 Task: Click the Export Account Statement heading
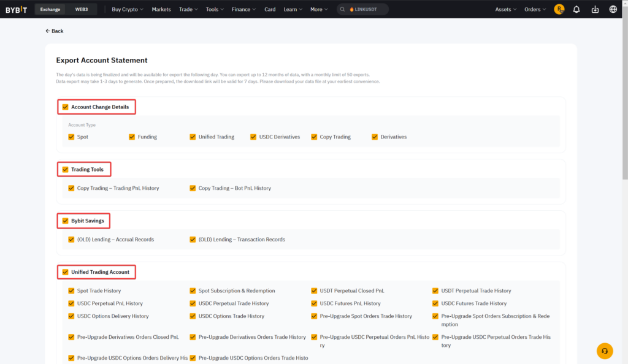[x=102, y=60]
